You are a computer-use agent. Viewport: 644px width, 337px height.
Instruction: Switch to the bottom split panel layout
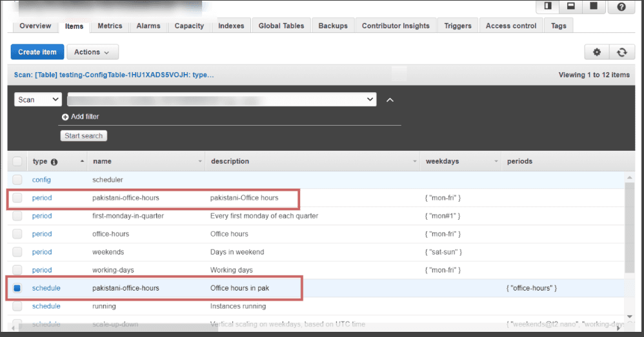(x=571, y=6)
